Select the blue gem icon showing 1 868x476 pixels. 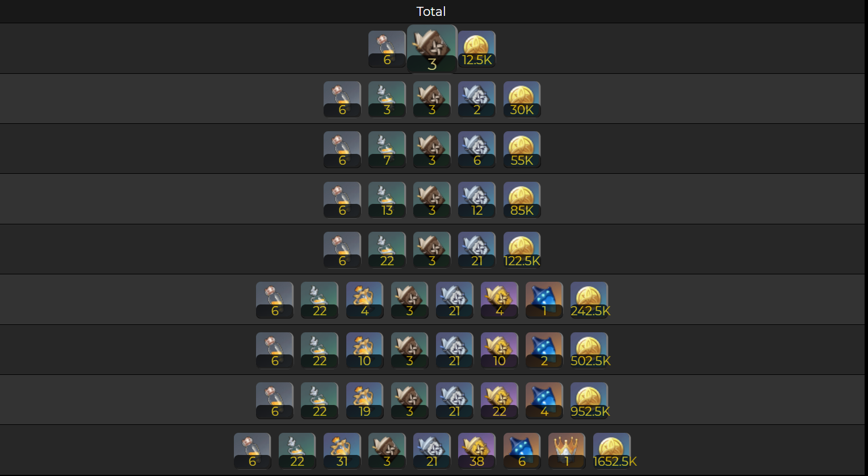click(544, 300)
